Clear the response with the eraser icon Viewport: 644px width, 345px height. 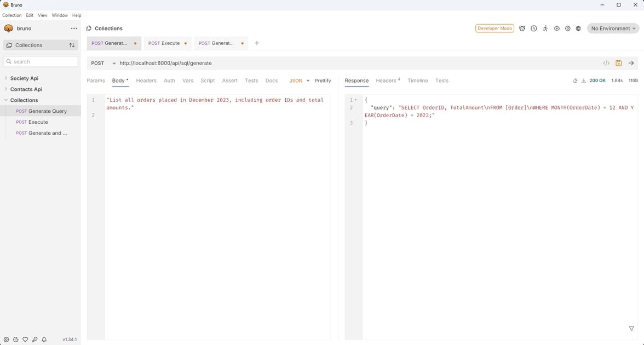point(575,81)
